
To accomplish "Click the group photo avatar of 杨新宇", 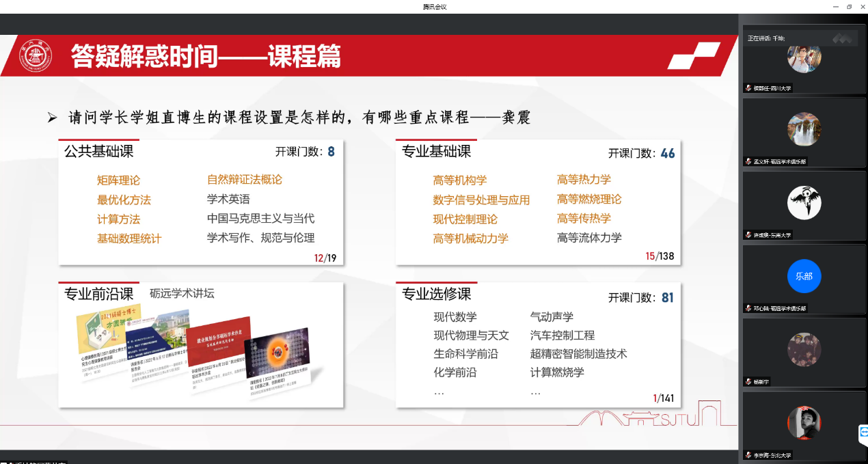I will coord(804,349).
